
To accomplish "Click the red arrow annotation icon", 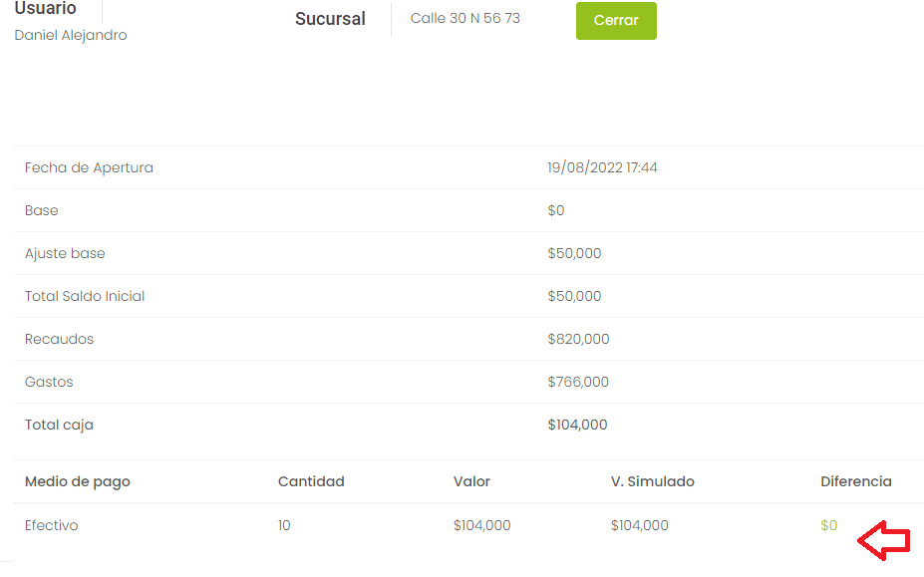I will (x=884, y=540).
